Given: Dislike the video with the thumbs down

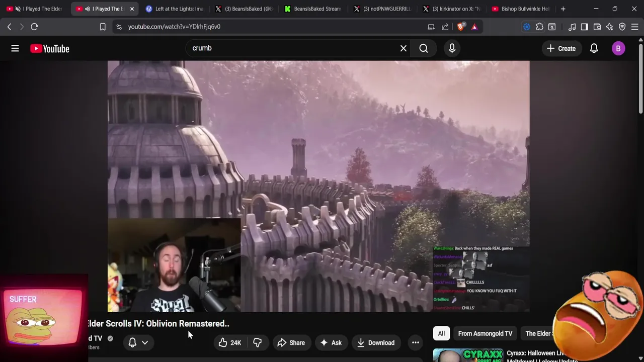Looking at the screenshot, I should pyautogui.click(x=258, y=343).
